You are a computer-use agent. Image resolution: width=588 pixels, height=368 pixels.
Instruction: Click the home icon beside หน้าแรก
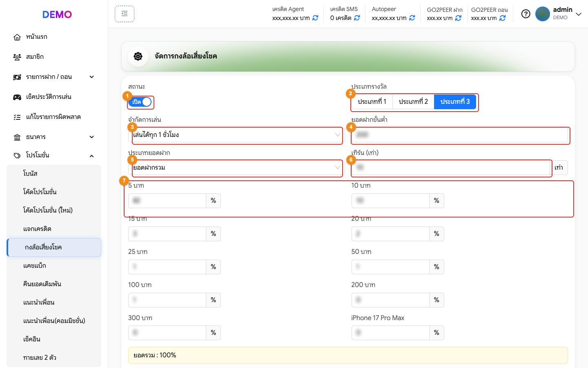pyautogui.click(x=17, y=37)
